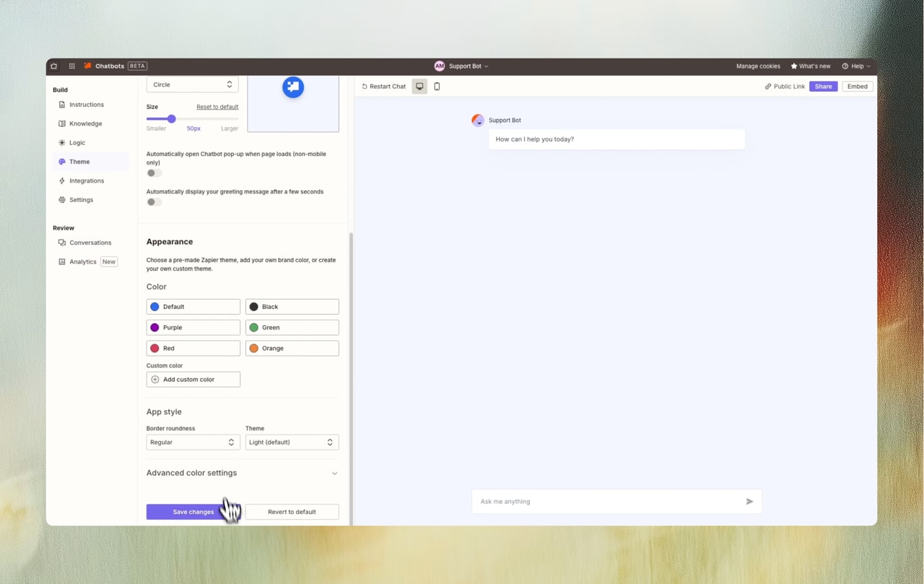Open the Analytics section marked New
Viewport: 924px width, 584px height.
click(82, 261)
